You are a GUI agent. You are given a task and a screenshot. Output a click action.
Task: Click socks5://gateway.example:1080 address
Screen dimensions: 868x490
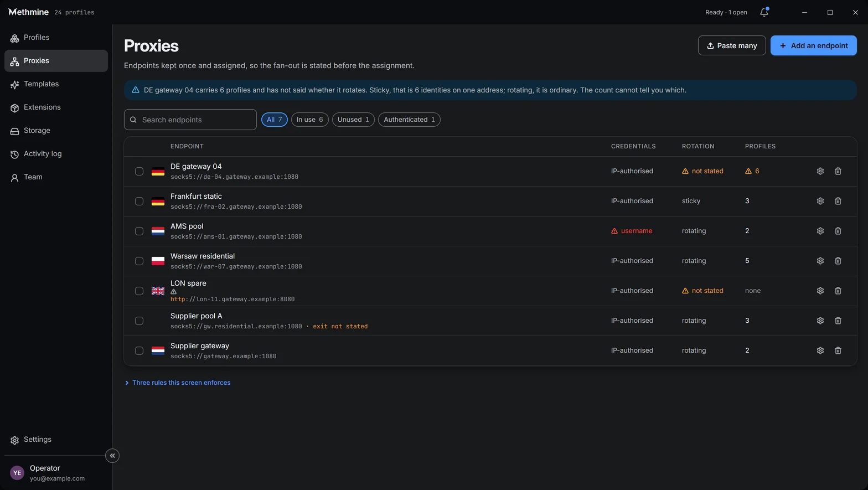[223, 357]
